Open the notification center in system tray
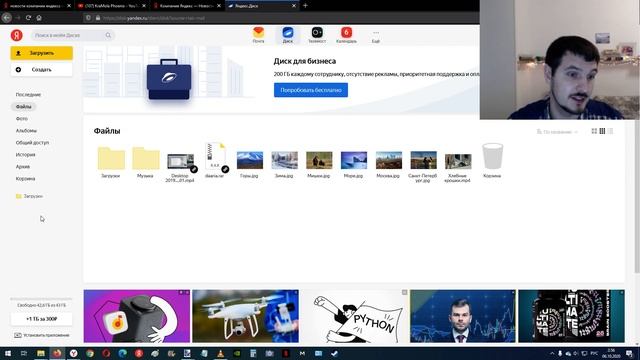The image size is (640, 360). pos(629,353)
